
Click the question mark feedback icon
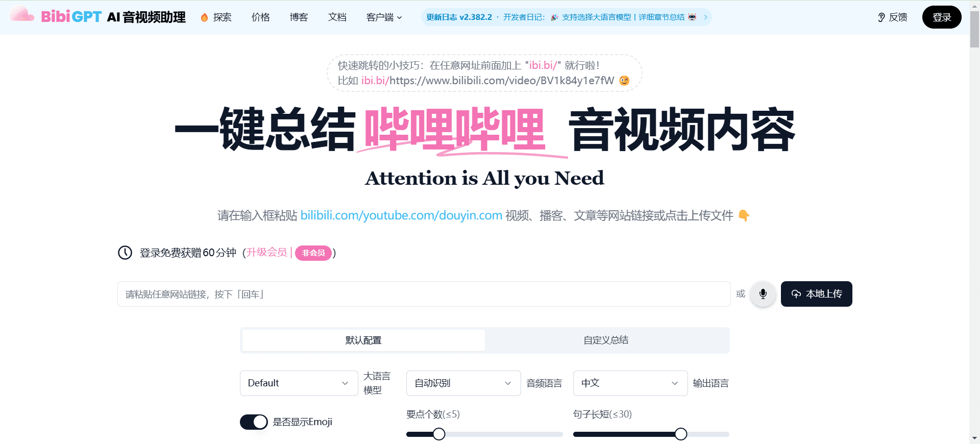(881, 17)
